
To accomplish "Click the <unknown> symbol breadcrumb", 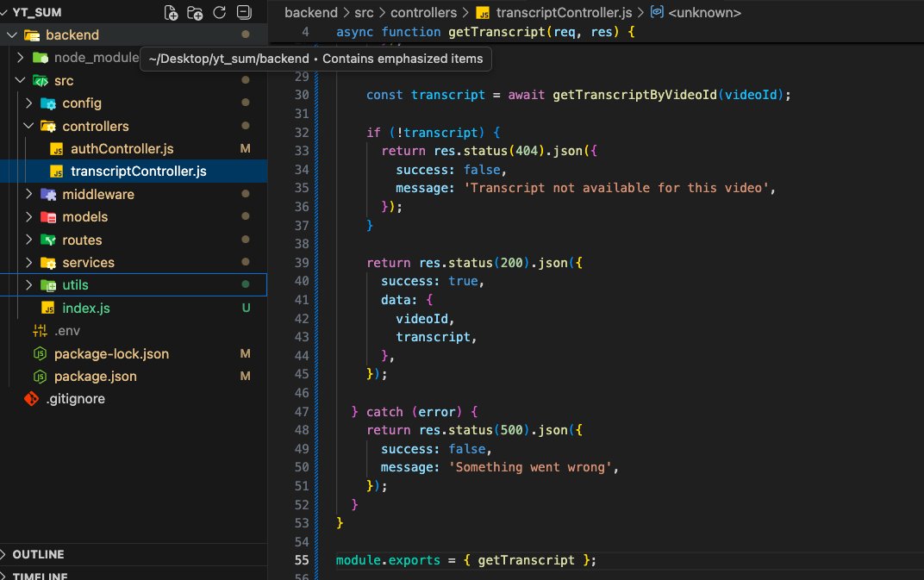I will point(704,12).
